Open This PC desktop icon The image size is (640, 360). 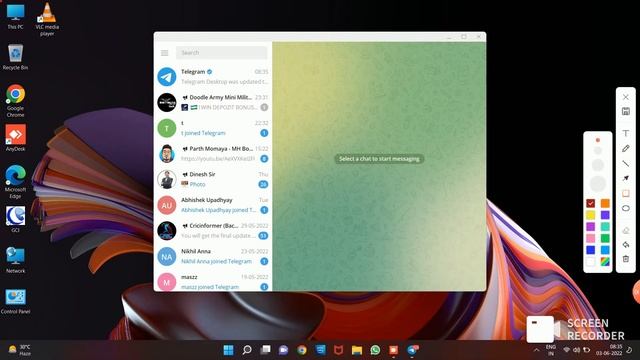(16, 17)
